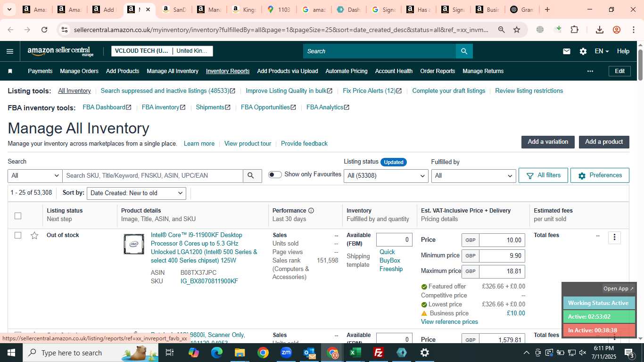644x362 pixels.
Task: Bookmark this page with the star icon
Action: coord(517,30)
